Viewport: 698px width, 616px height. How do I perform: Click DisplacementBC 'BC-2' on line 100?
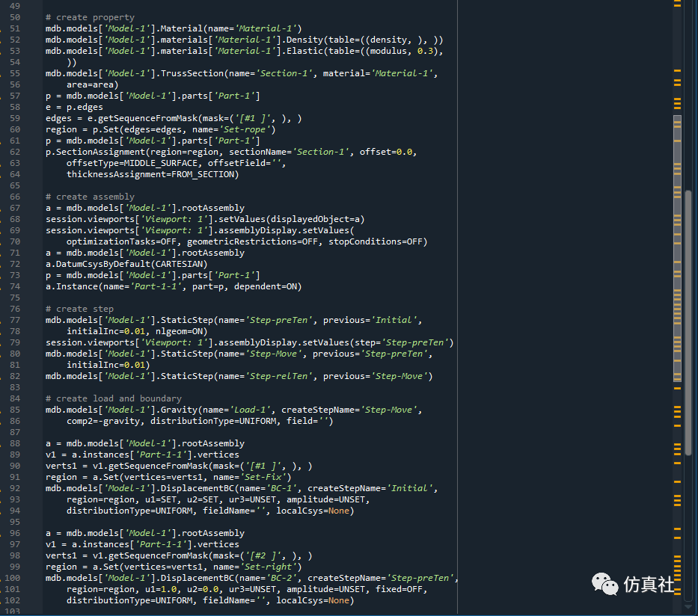coord(252,578)
